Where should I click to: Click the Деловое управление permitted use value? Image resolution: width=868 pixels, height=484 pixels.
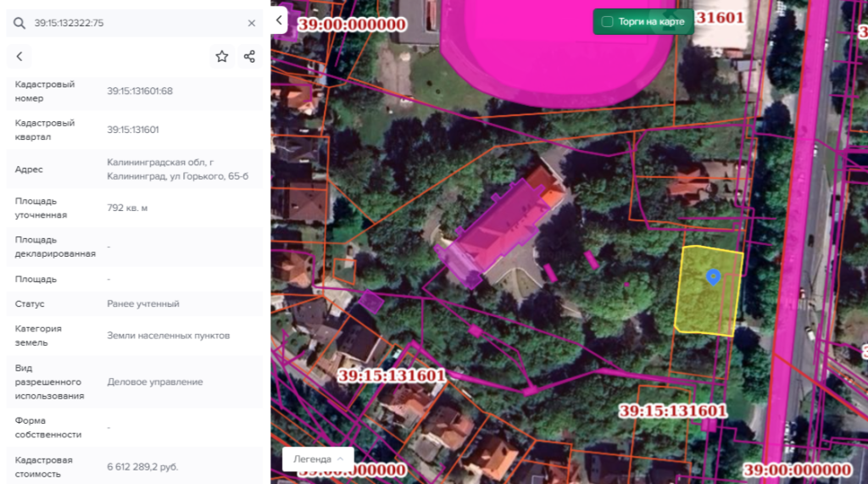(155, 381)
